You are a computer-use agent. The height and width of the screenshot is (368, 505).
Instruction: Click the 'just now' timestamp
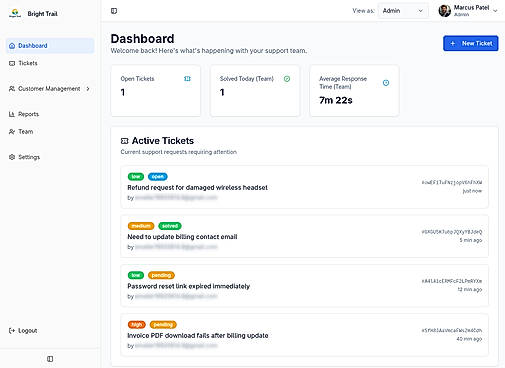[x=472, y=191]
